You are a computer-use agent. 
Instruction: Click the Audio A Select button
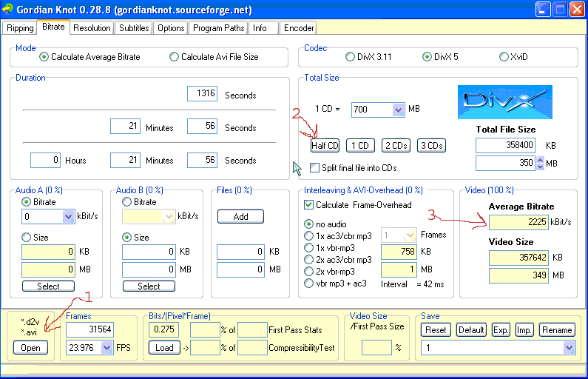coord(48,286)
